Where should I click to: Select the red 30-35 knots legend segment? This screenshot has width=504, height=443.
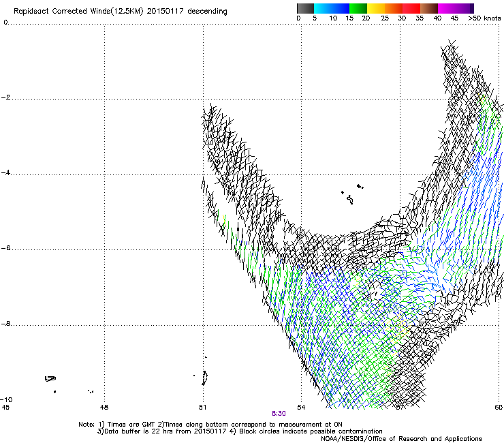411,9
